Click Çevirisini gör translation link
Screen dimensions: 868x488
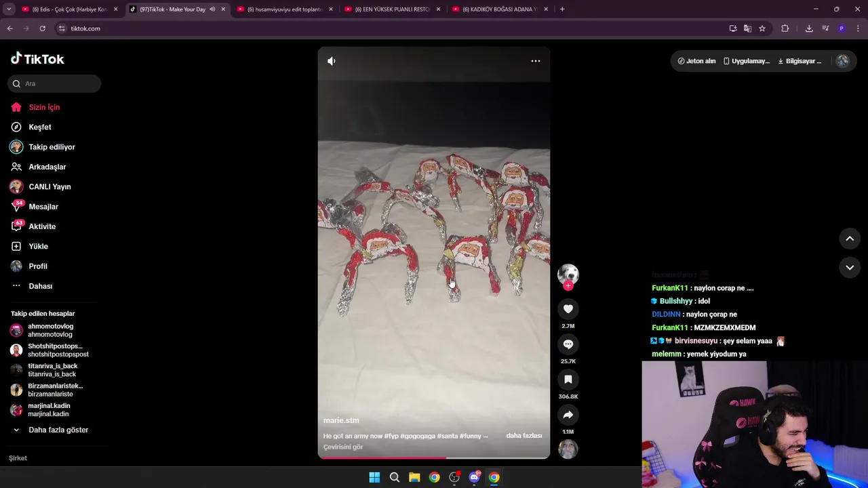(x=343, y=447)
